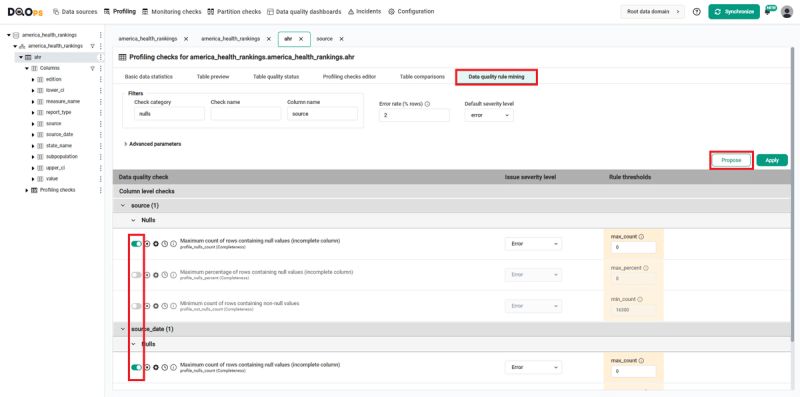Open three-dot menu for Profiling checks node
Image resolution: width=800 pixels, height=397 pixels.
click(101, 190)
